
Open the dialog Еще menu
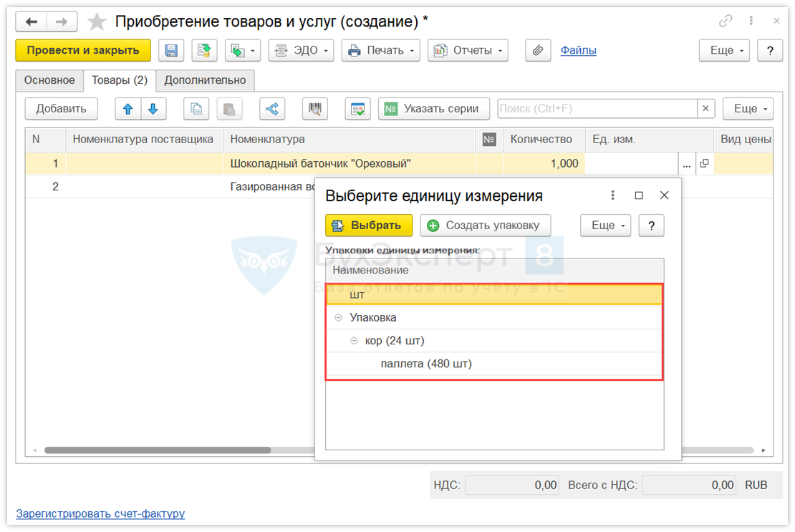605,226
